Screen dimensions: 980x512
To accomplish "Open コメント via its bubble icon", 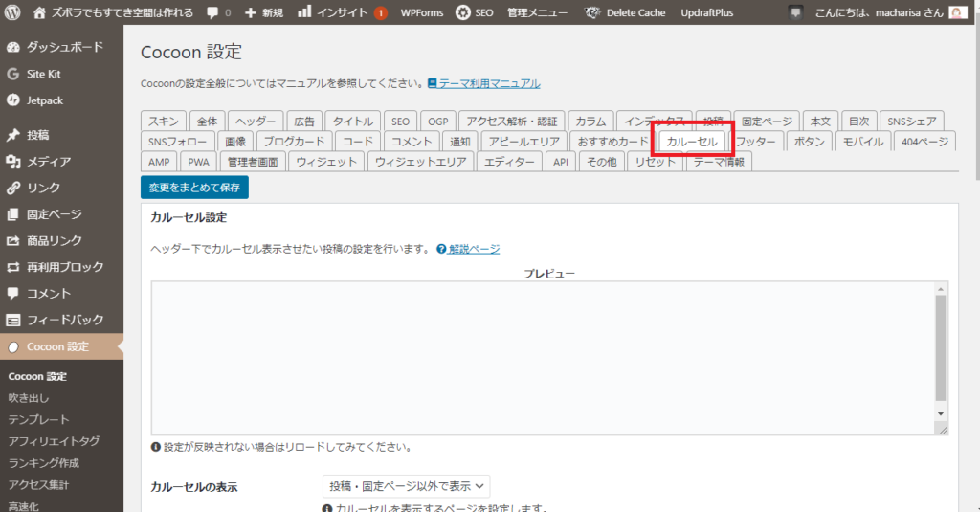I will coord(13,293).
